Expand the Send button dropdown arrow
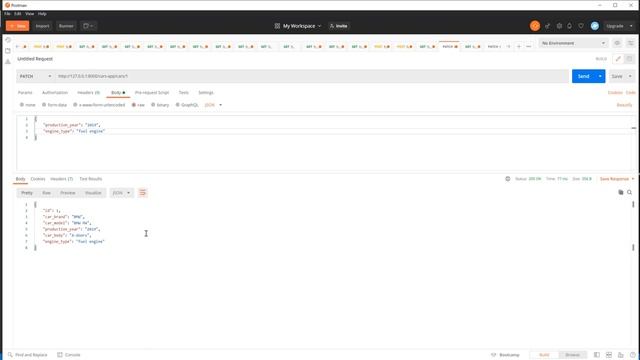Screen dimensions: 640x360 [600, 76]
